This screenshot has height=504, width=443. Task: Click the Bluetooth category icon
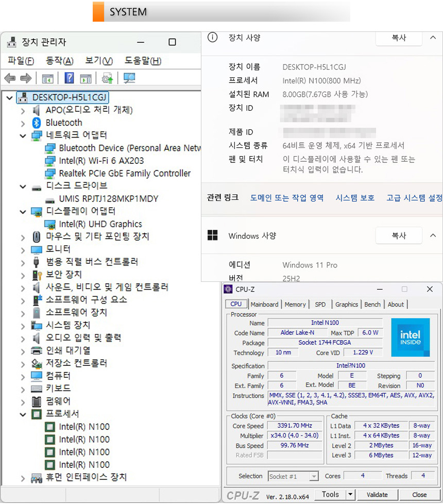[x=37, y=123]
